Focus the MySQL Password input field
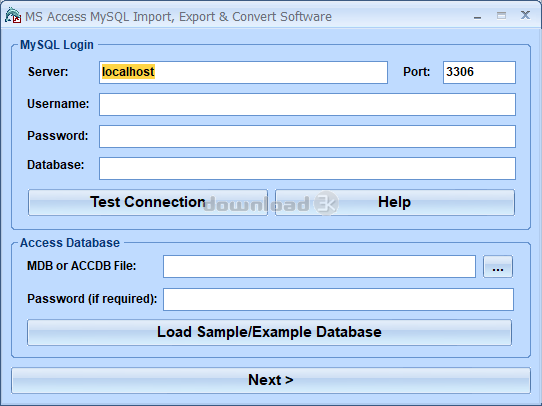The width and height of the screenshot is (542, 406). pos(307,136)
